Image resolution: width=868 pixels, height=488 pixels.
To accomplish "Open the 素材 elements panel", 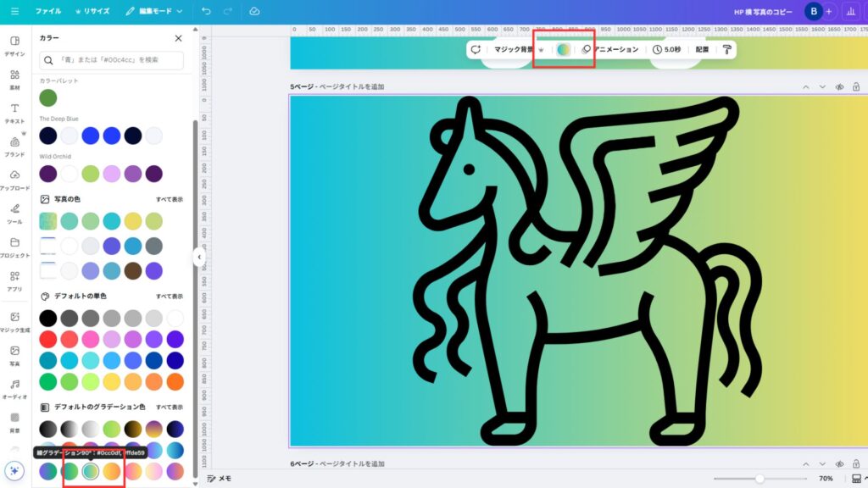I will click(x=14, y=79).
